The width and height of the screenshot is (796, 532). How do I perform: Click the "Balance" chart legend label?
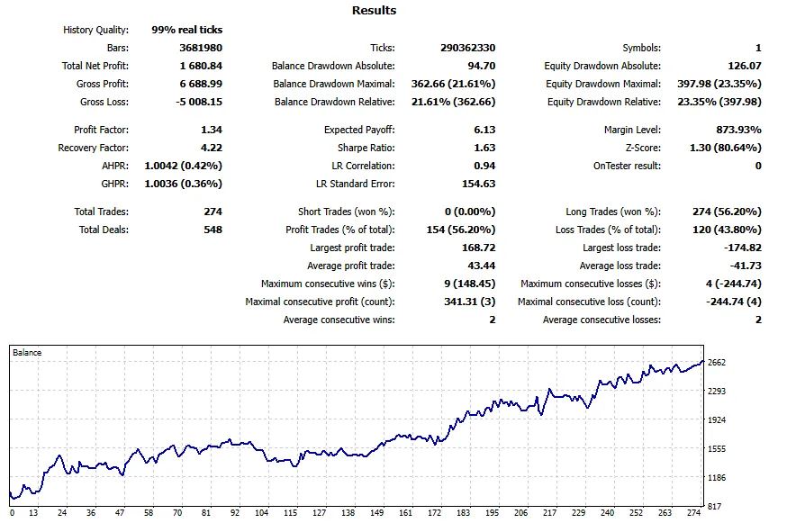(x=27, y=353)
